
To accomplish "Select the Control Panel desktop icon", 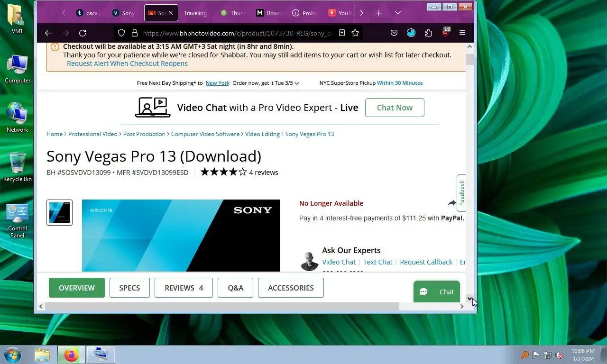I will pyautogui.click(x=18, y=221).
